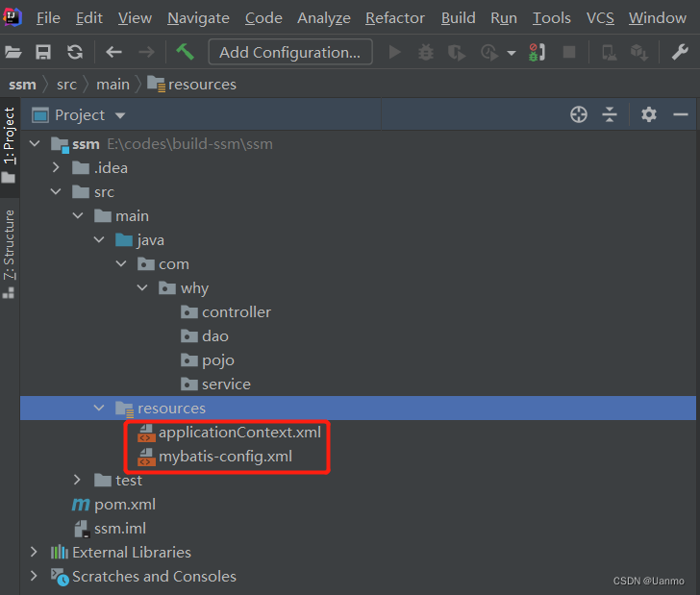Viewport: 700px width, 595px height.
Task: Click the IntelliJ IDEA logo icon
Action: (x=12, y=17)
